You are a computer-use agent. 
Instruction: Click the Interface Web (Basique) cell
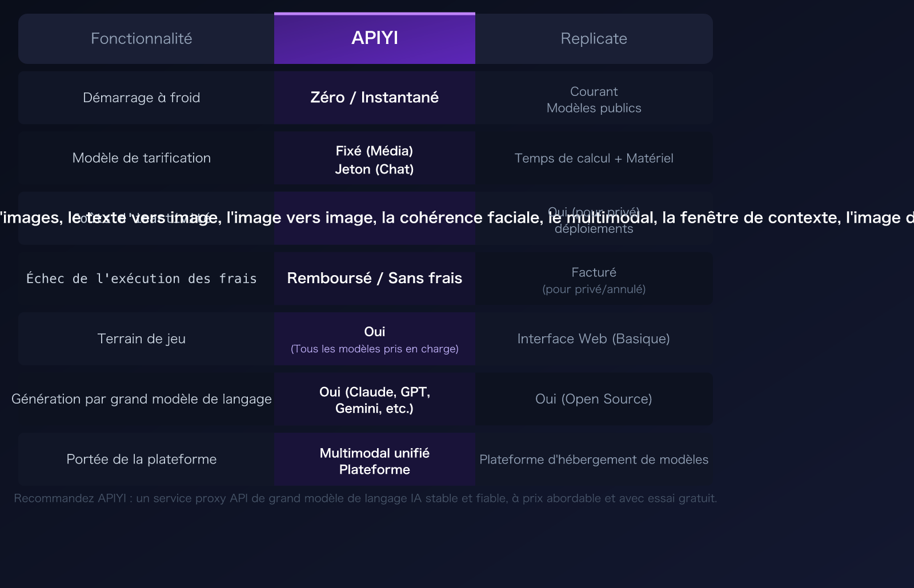(594, 339)
